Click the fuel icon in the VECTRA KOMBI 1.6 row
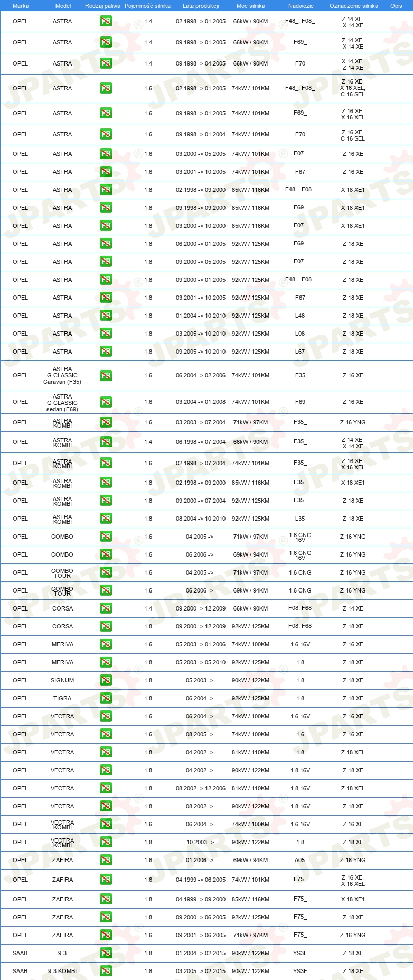This screenshot has height=980, width=413. (106, 824)
